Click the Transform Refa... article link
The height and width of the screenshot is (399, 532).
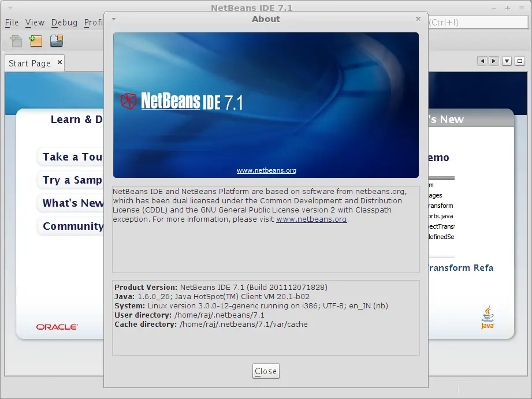click(x=461, y=268)
